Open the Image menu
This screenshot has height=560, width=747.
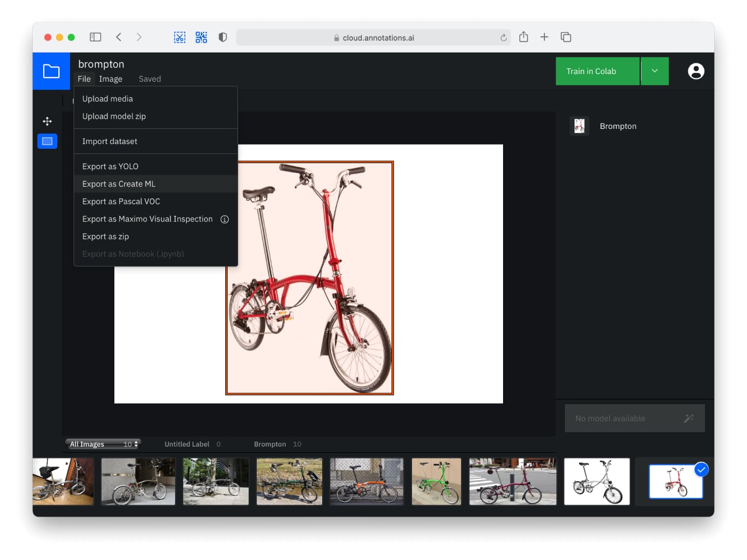coord(110,79)
